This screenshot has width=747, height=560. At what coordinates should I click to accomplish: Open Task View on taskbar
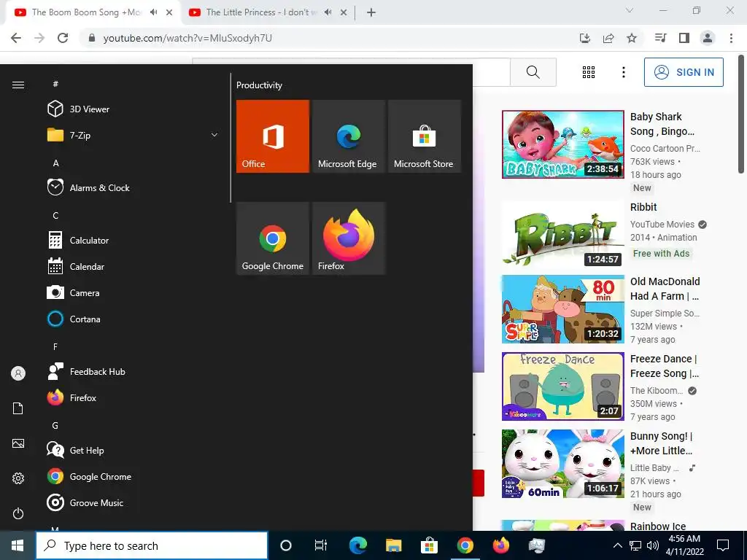321,545
